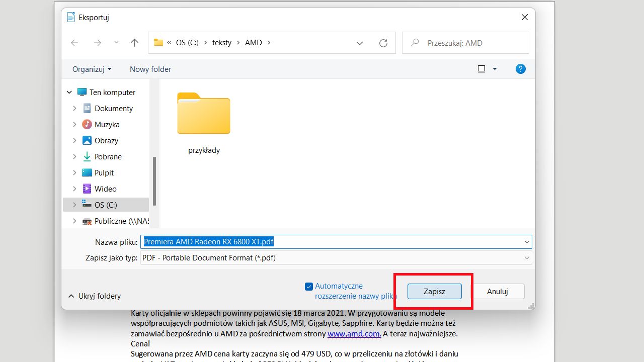Open the Organizuj menu
644x362 pixels.
(x=91, y=69)
